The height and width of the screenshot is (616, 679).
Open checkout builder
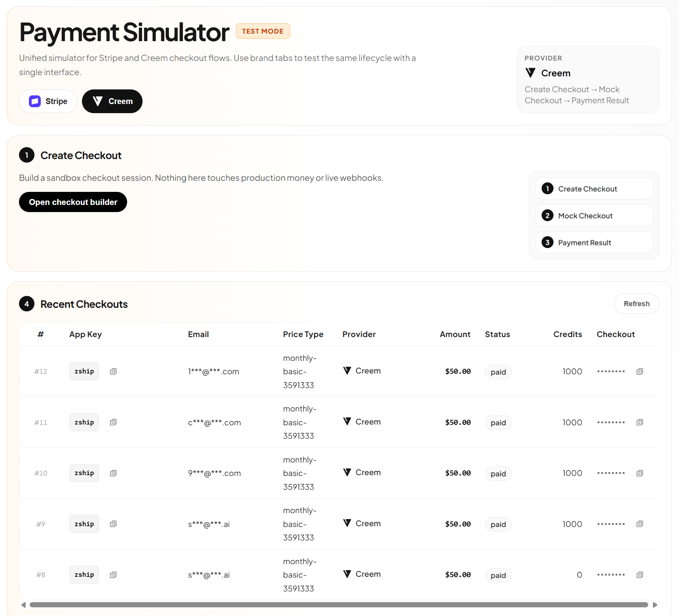(73, 202)
